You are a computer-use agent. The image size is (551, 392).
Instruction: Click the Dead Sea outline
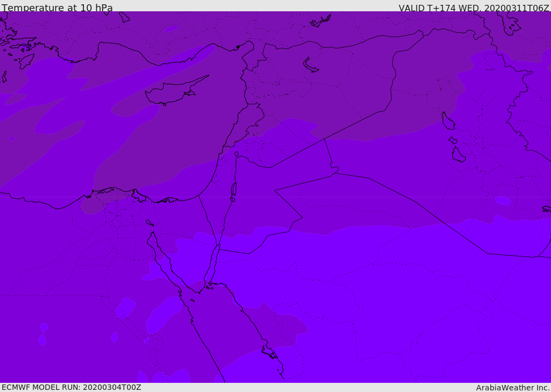[x=234, y=190]
